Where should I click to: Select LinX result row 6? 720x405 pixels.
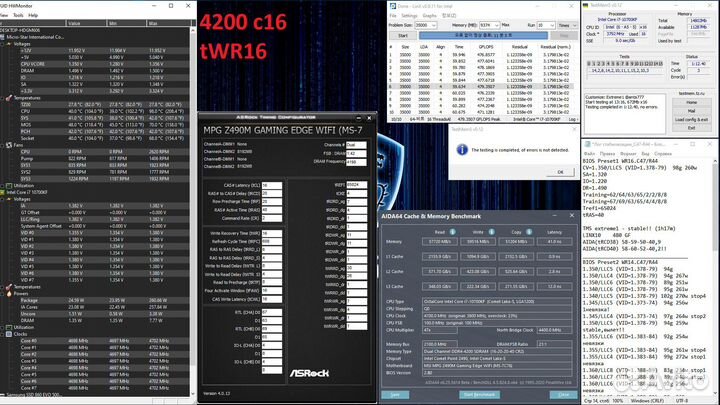coord(481,86)
